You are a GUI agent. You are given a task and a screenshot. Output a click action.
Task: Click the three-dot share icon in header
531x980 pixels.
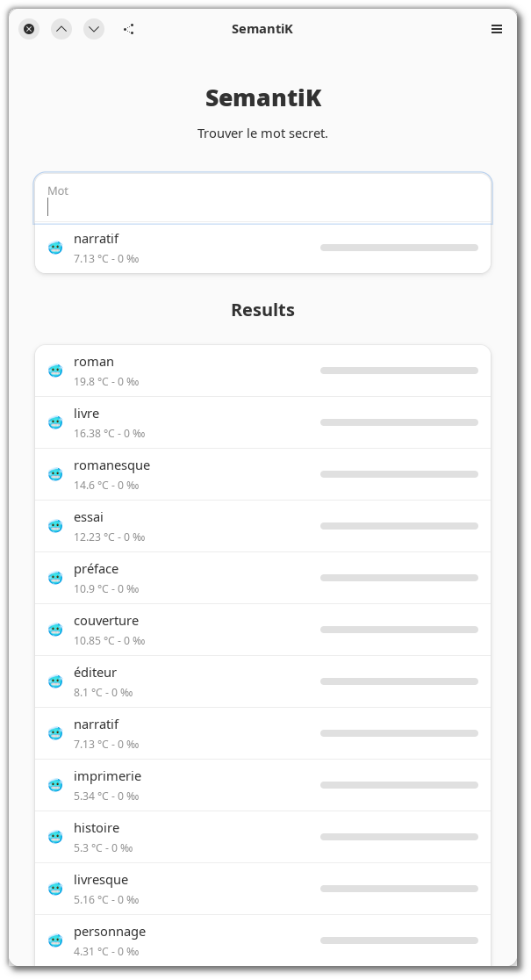coord(129,29)
